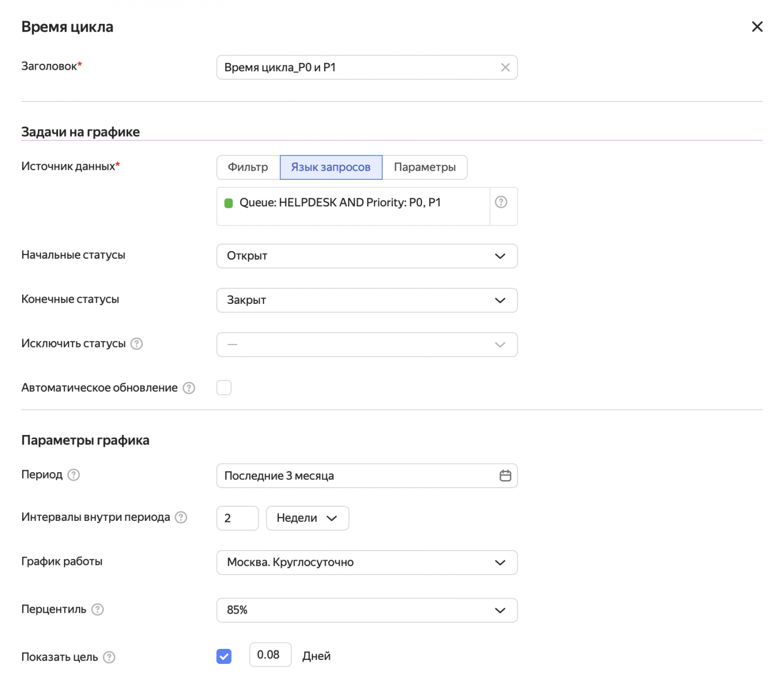Open the calendar icon in the Период field
The image size is (784, 675).
505,476
